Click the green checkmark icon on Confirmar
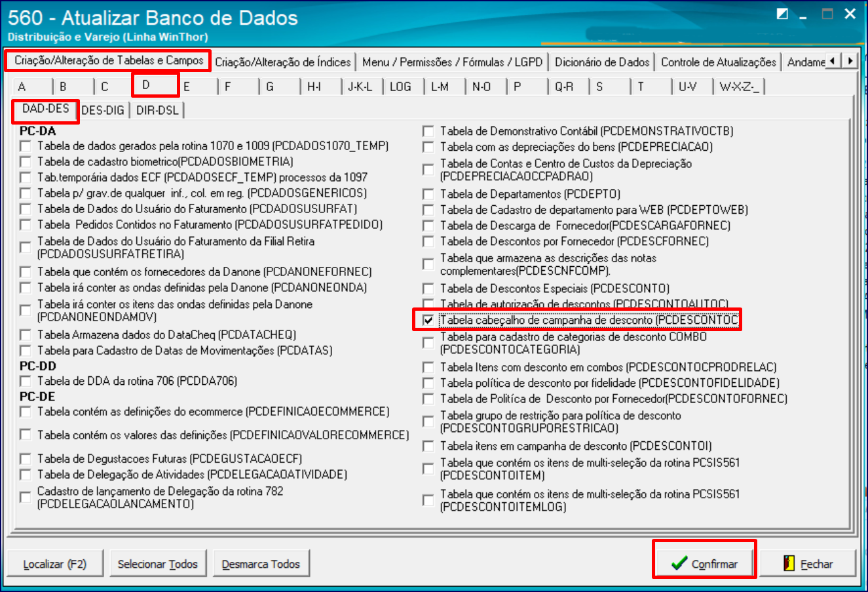Screen dimensions: 868x592 pyautogui.click(x=679, y=563)
